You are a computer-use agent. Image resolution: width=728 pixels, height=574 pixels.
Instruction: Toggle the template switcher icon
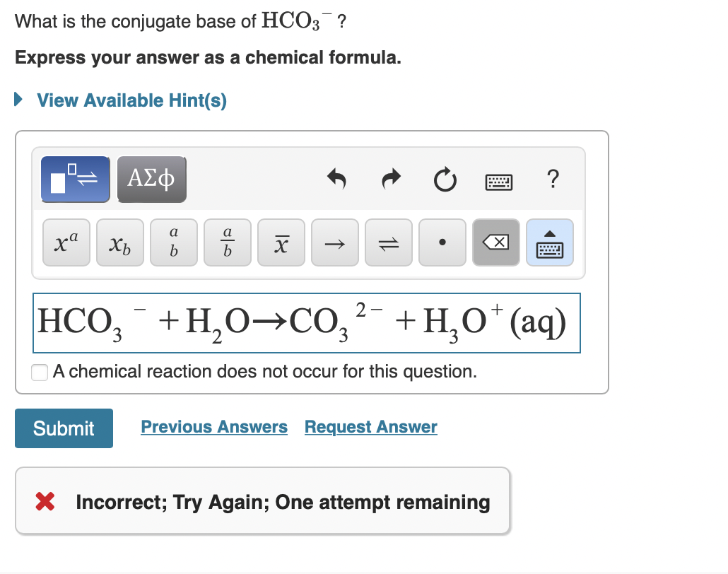pyautogui.click(x=75, y=179)
